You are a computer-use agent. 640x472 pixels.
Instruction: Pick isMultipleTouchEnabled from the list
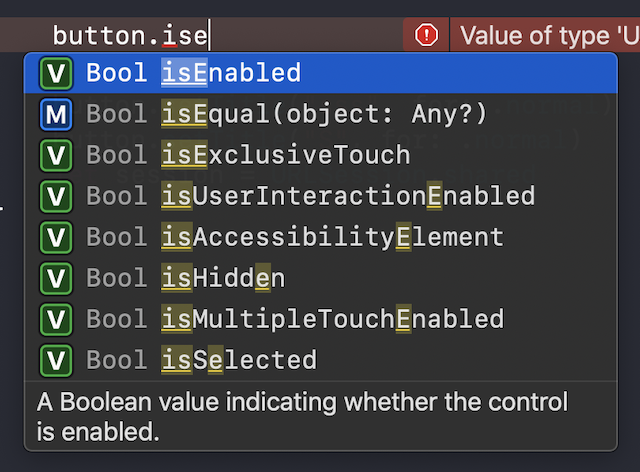tap(332, 319)
